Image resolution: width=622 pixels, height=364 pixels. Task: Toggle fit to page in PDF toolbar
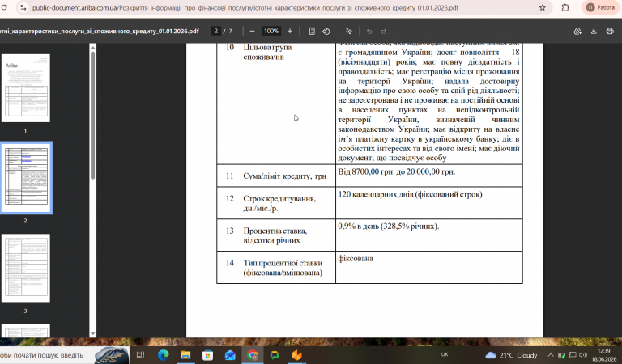click(x=312, y=31)
